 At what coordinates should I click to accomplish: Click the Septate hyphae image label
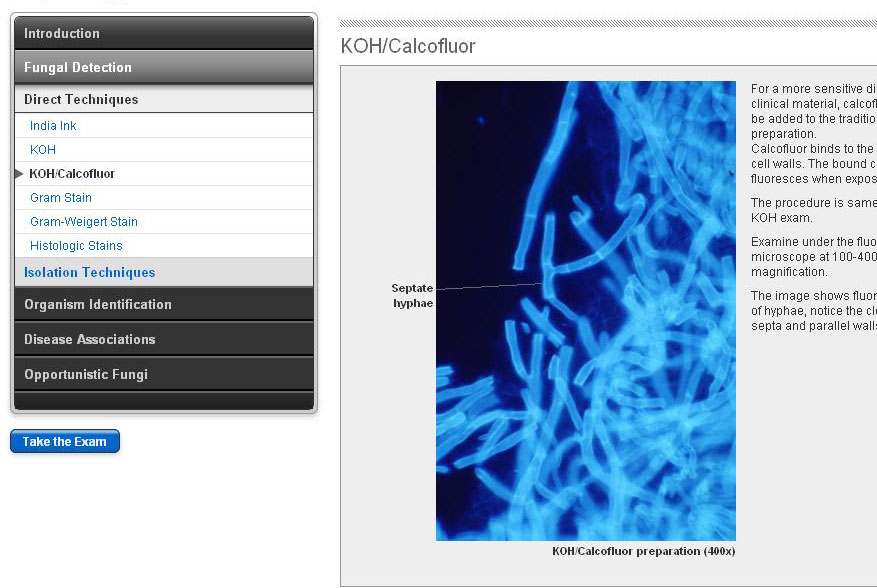coord(412,295)
